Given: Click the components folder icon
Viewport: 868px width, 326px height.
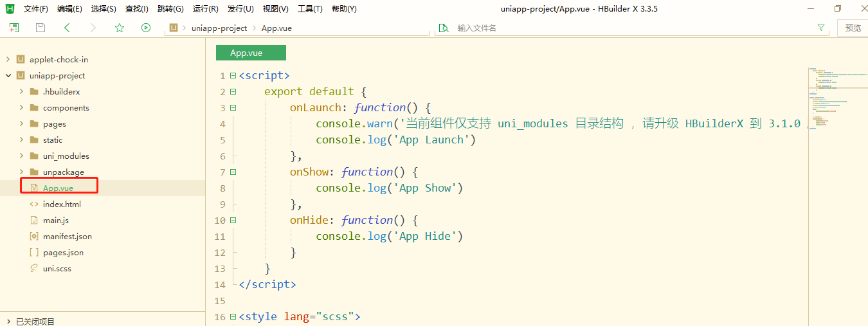Looking at the screenshot, I should (x=34, y=108).
